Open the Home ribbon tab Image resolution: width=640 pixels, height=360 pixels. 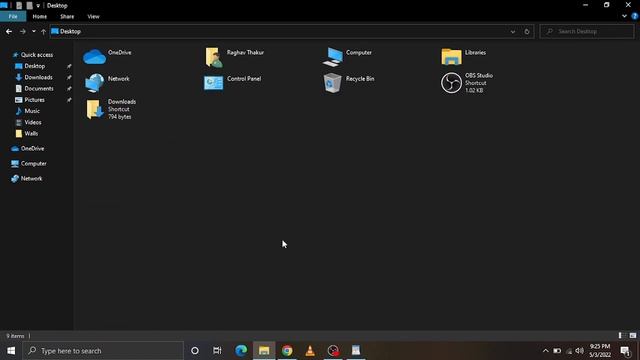click(x=40, y=16)
